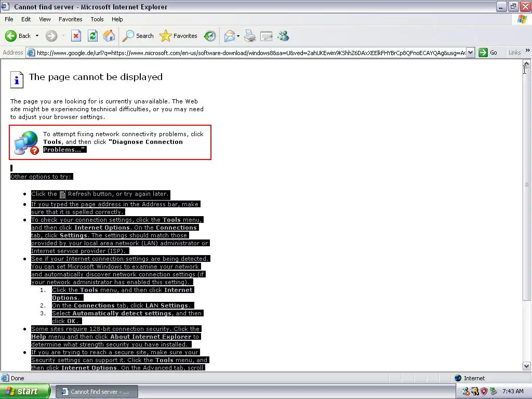Click the network diagnose globe icon
This screenshot has height=399, width=532.
26,143
